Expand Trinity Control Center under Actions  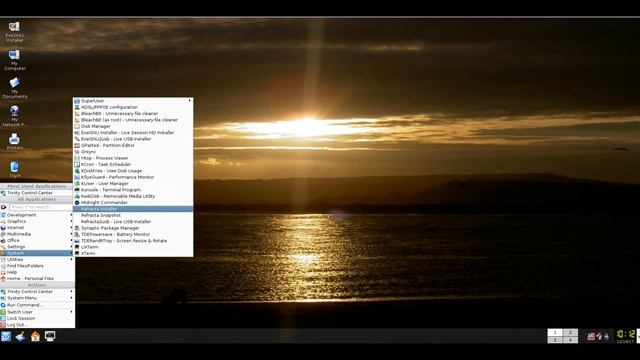pos(37,292)
